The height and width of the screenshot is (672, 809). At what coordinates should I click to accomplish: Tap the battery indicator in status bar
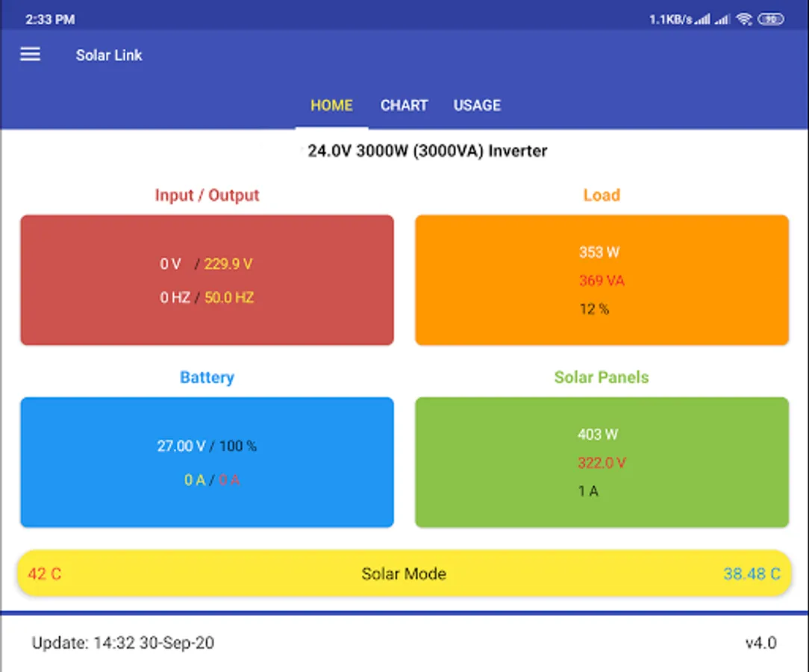(771, 19)
